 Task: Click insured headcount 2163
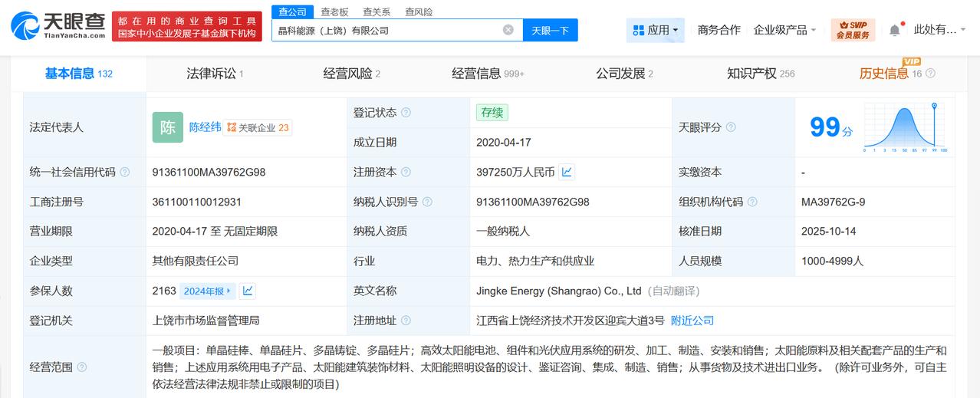[x=165, y=291]
